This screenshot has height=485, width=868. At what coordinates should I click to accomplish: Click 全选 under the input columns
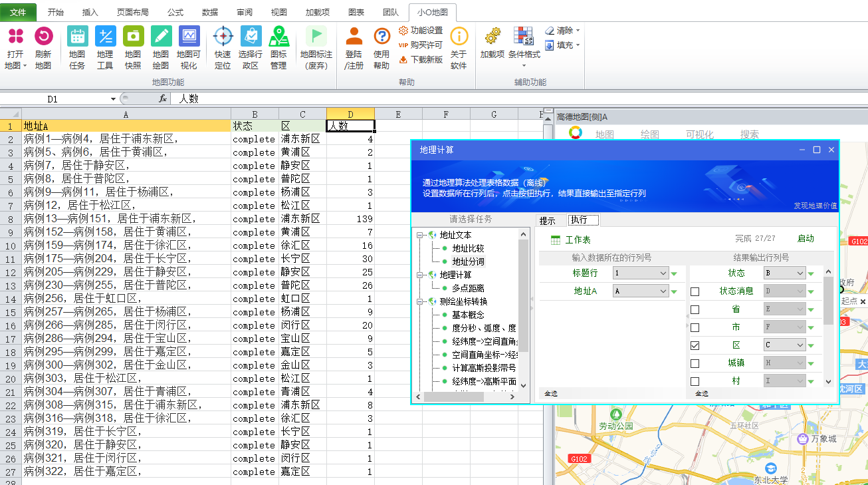[x=551, y=394]
